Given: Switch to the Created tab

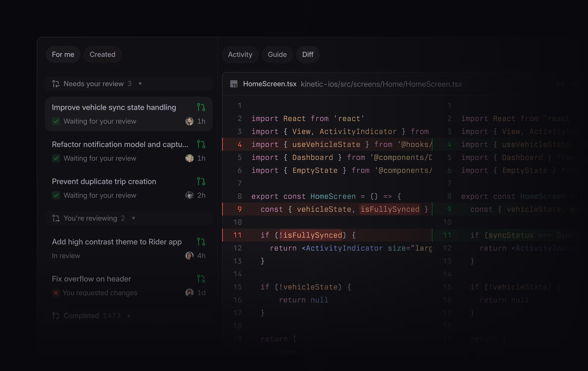Looking at the screenshot, I should (102, 54).
